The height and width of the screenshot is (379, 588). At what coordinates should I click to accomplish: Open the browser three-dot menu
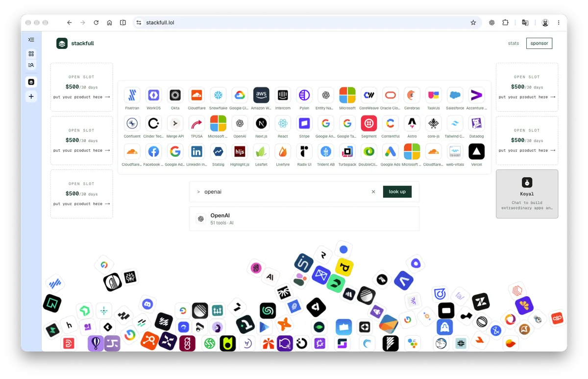[x=559, y=23]
